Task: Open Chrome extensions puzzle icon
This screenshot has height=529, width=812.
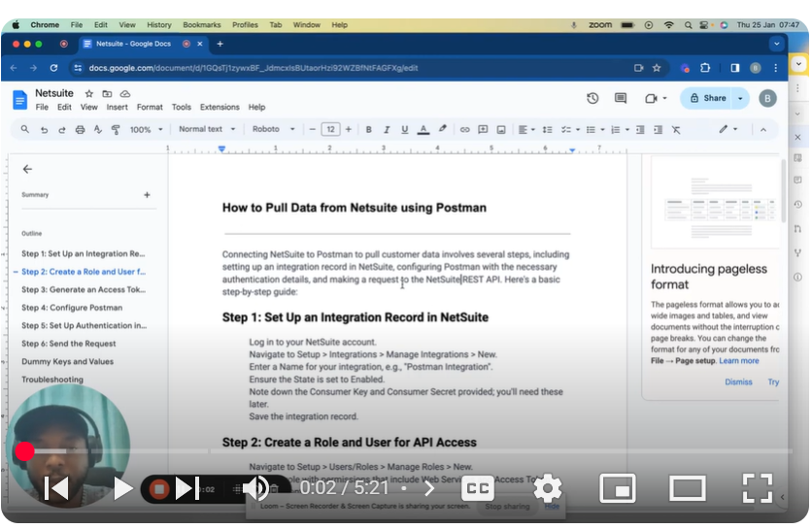Action: tap(705, 68)
